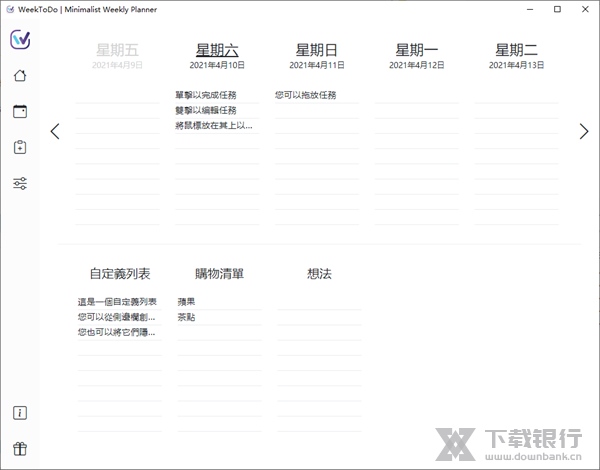Image resolution: width=600 pixels, height=470 pixels.
Task: Create new custom list clipboard icon
Action: point(20,147)
